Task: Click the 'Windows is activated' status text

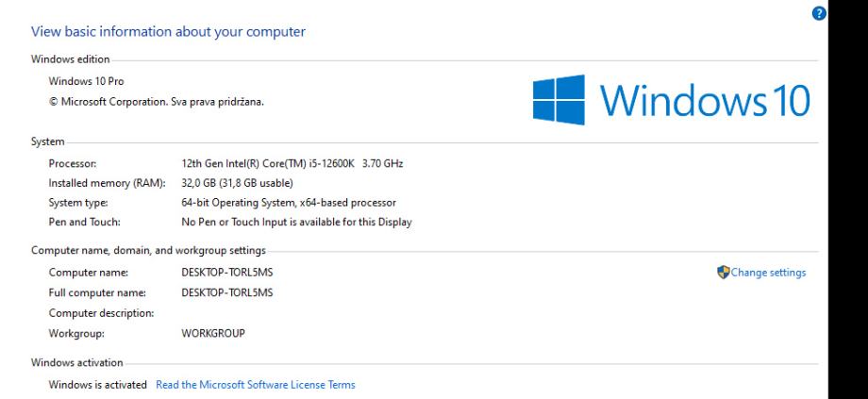Action: (98, 385)
